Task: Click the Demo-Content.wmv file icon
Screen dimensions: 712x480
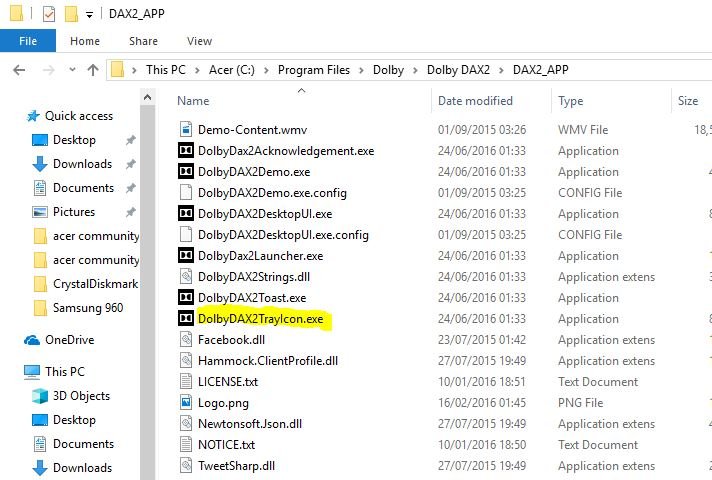Action: [186, 129]
